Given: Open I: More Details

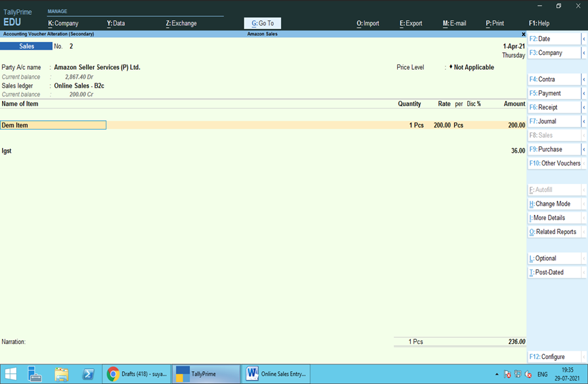Looking at the screenshot, I should (554, 218).
